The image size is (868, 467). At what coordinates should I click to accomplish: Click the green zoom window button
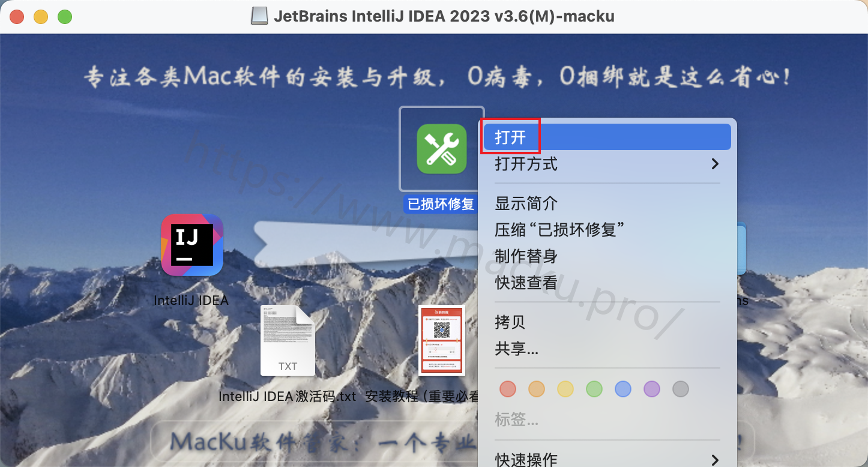65,17
